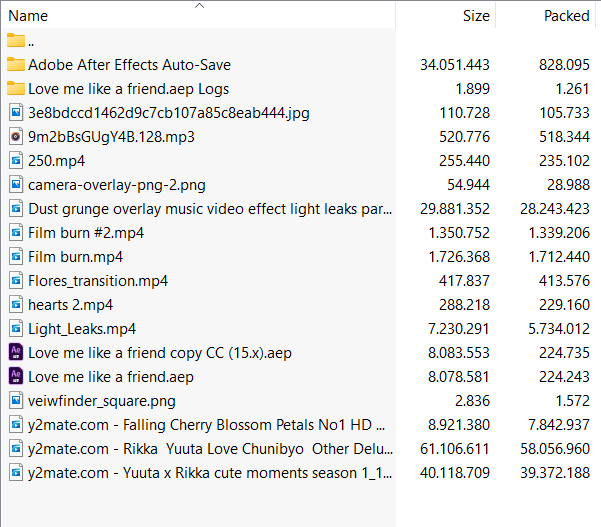601x527 pixels.
Task: Click the MP3 audio icon for 9m2bBsGUgY4B.128.mp3
Action: (15, 137)
